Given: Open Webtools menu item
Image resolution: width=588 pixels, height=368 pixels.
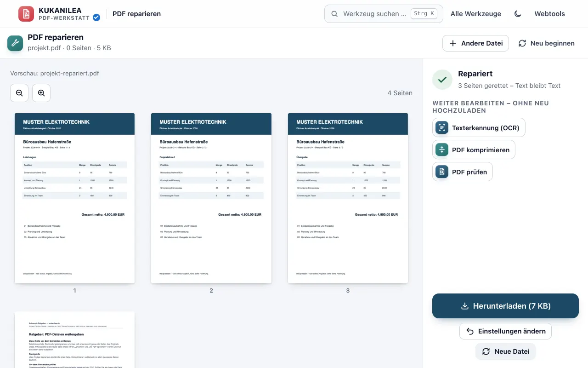Looking at the screenshot, I should click(549, 14).
